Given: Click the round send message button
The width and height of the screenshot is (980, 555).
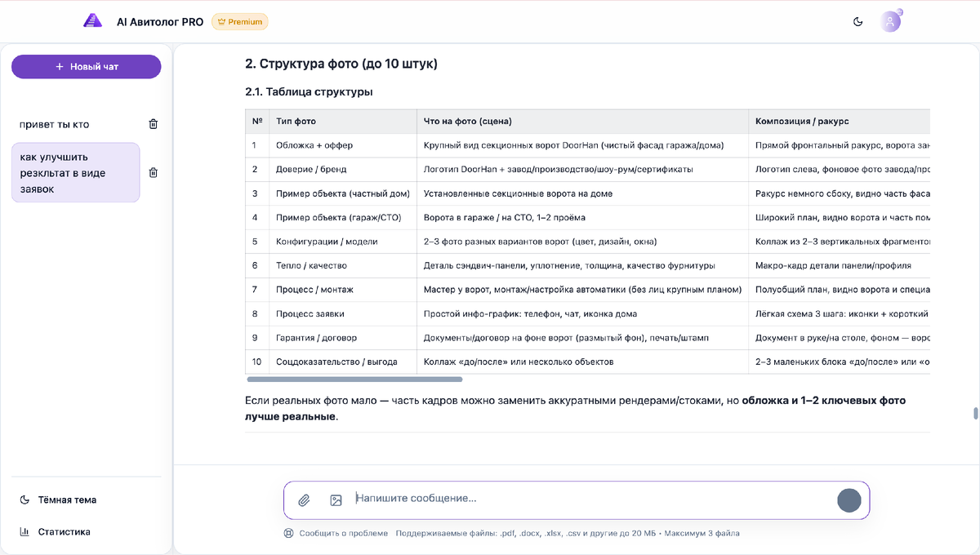Looking at the screenshot, I should (849, 500).
